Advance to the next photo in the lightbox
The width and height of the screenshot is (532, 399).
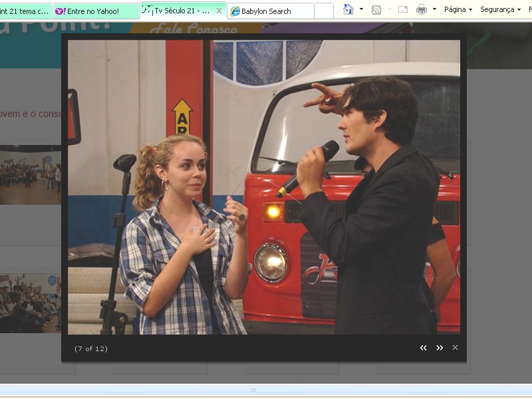pyautogui.click(x=440, y=348)
